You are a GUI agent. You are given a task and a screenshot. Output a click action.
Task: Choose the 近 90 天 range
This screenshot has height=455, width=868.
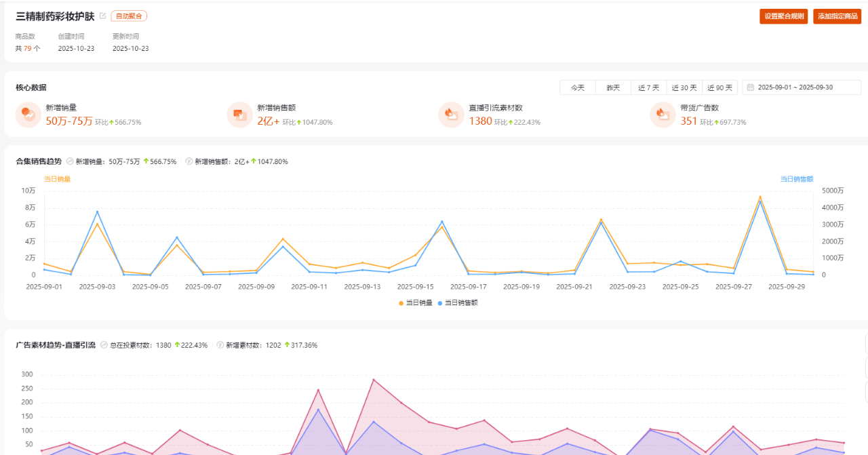pyautogui.click(x=719, y=87)
